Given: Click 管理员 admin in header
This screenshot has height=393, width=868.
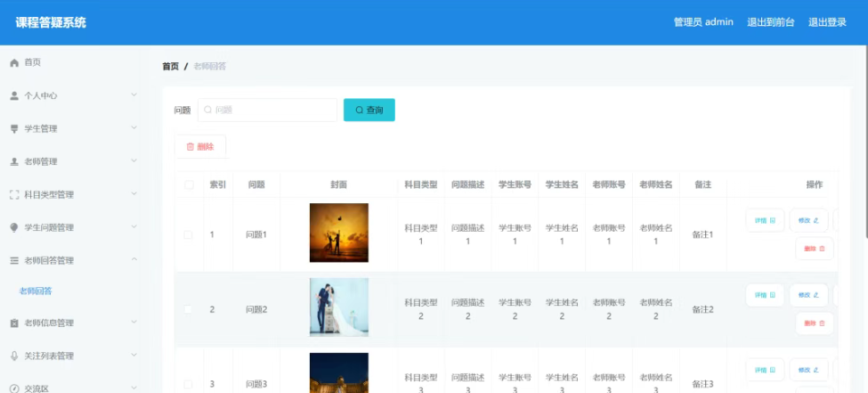Looking at the screenshot, I should click(x=703, y=22).
